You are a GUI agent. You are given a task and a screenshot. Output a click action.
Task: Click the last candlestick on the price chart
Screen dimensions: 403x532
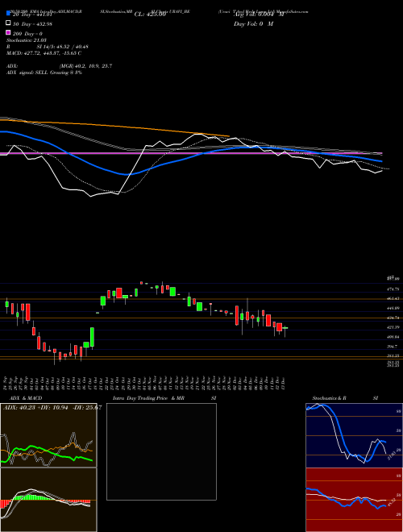[x=285, y=328]
